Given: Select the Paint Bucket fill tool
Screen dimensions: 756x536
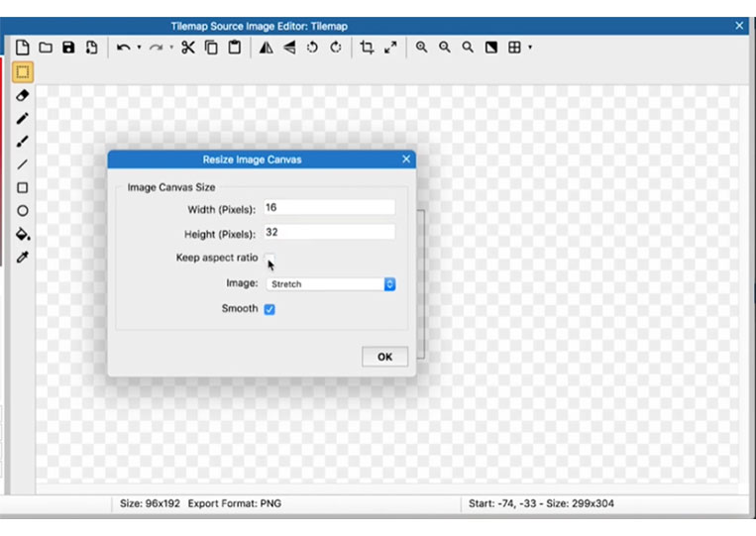Looking at the screenshot, I should point(23,234).
